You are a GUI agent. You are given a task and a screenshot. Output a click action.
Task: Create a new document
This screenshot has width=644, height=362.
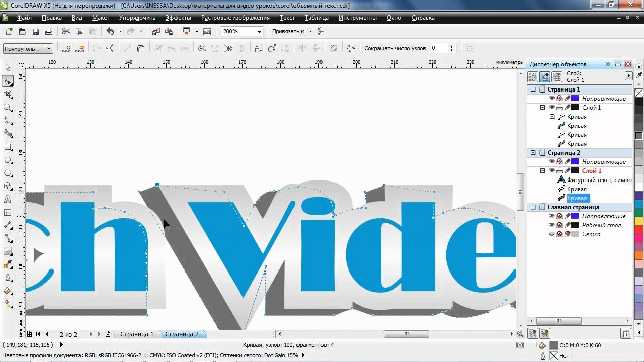click(9, 31)
